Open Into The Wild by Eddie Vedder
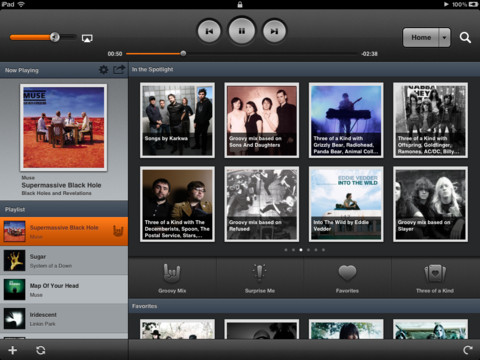The height and width of the screenshot is (360, 480). tap(346, 204)
